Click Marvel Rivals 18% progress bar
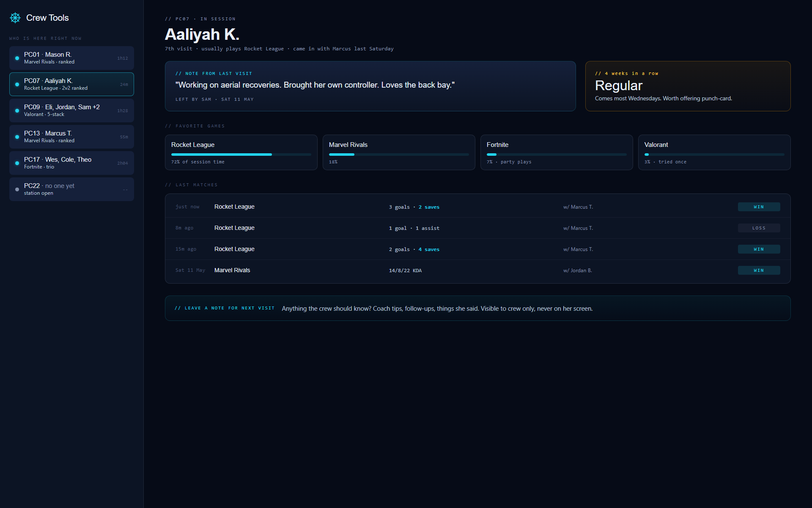The height and width of the screenshot is (508, 812). pyautogui.click(x=399, y=155)
